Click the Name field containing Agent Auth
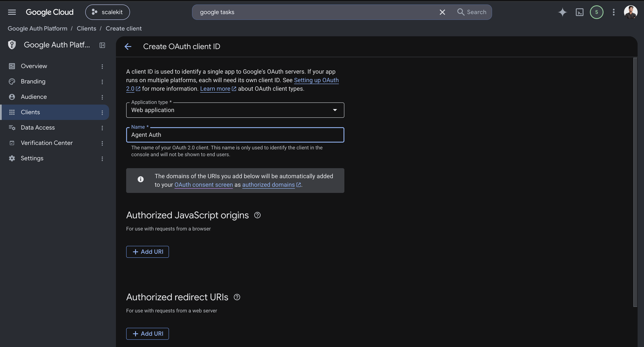 tap(235, 135)
